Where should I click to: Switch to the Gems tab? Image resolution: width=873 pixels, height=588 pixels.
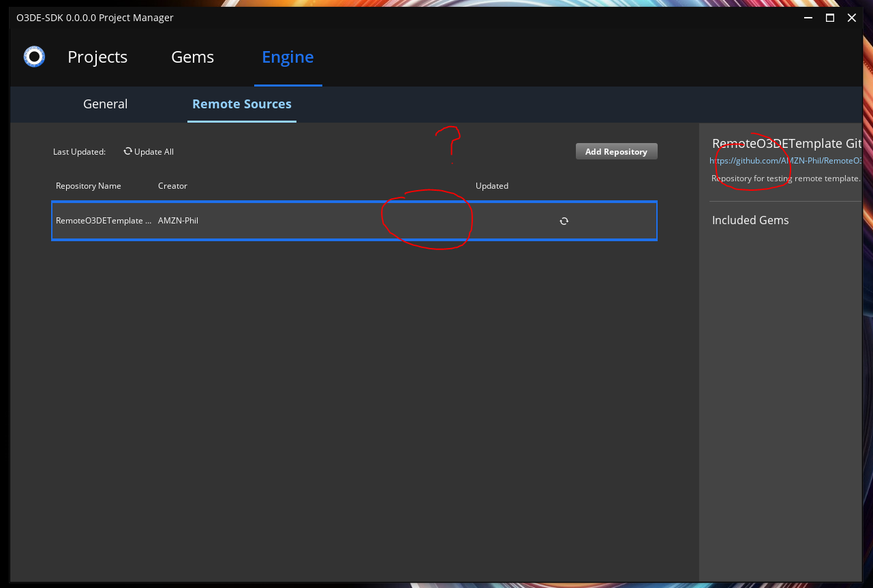coord(192,57)
